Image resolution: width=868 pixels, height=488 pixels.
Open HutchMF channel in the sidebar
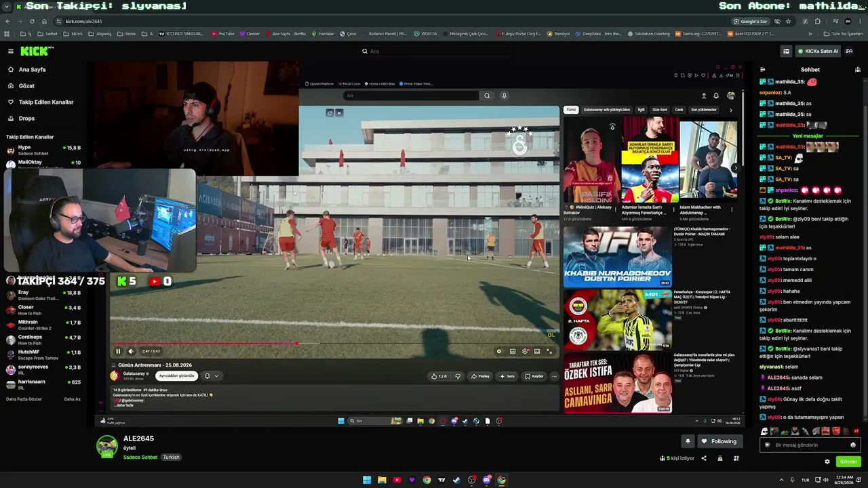click(x=43, y=355)
